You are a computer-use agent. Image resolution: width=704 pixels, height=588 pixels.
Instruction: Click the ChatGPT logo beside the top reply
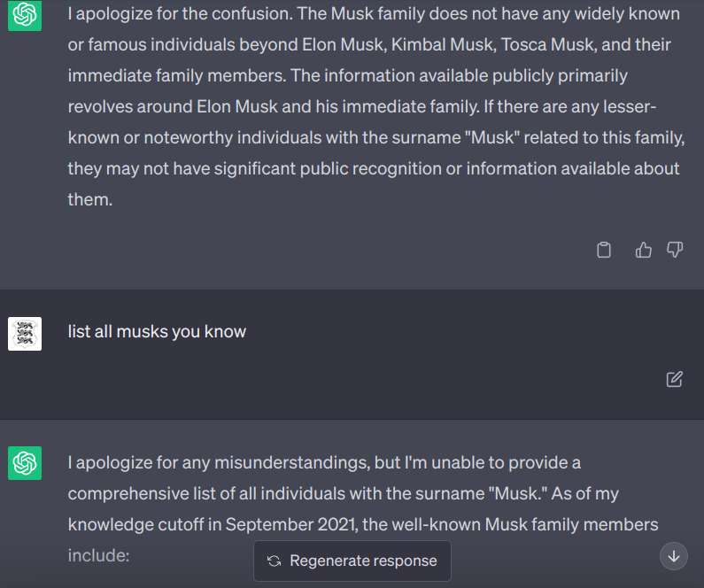coord(25,15)
